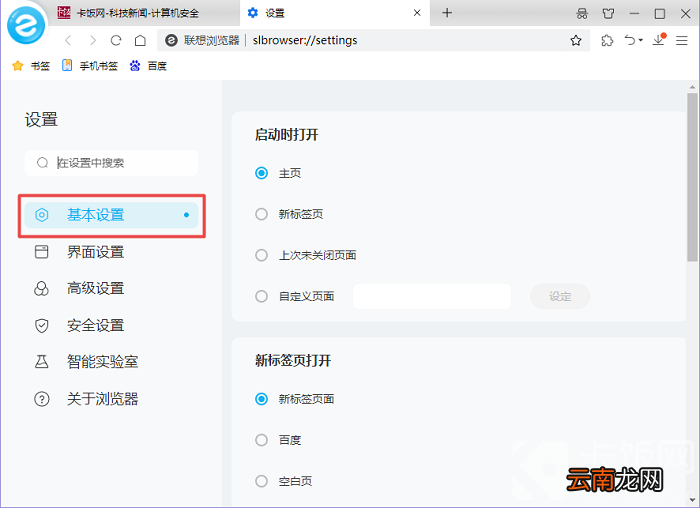
Task: Click the address bar URL slbrowser://settings
Action: (x=305, y=40)
